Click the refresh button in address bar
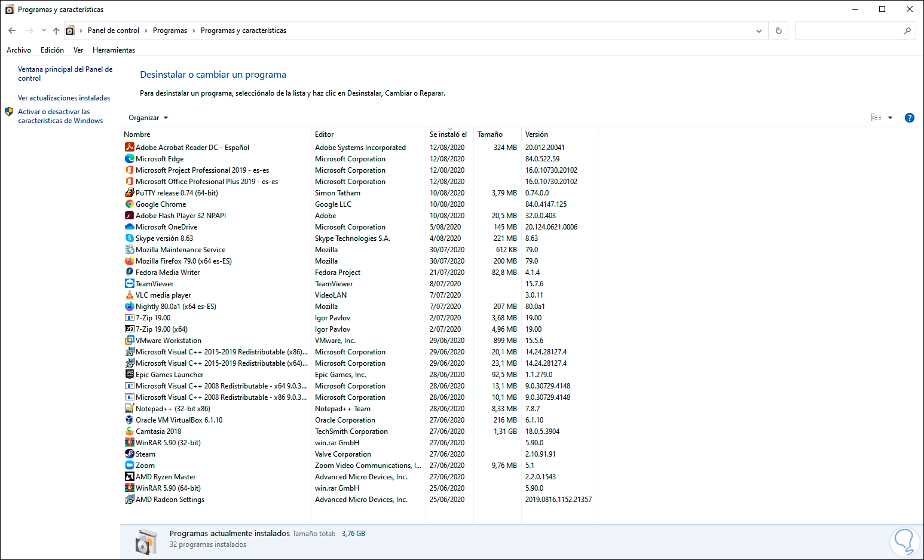 click(x=778, y=30)
